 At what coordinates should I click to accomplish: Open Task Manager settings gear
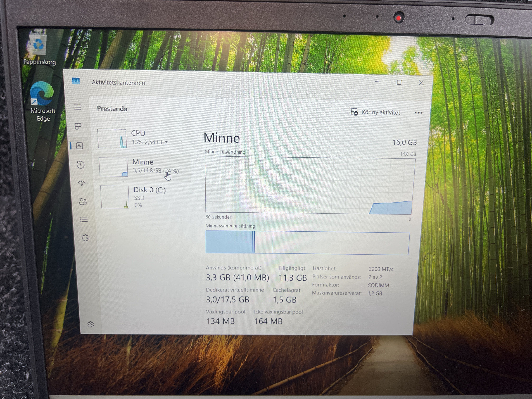pyautogui.click(x=91, y=324)
